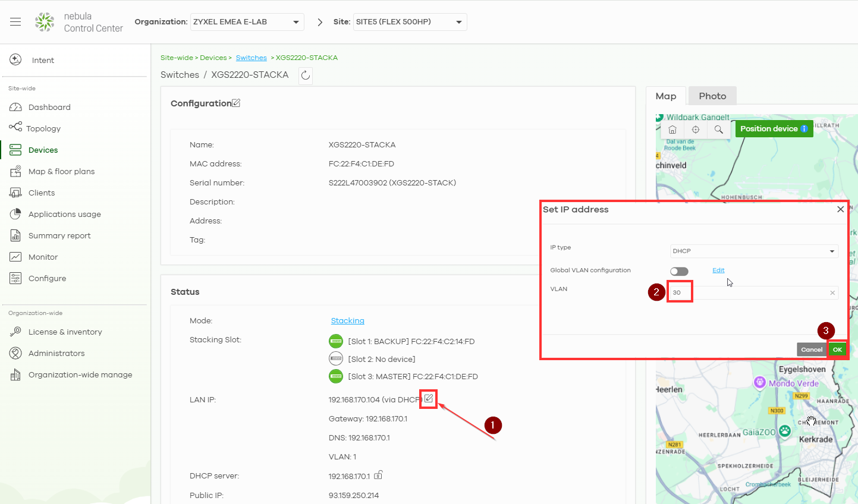Viewport: 858px width, 504px height.
Task: Select Devices in the sidebar
Action: pos(43,150)
